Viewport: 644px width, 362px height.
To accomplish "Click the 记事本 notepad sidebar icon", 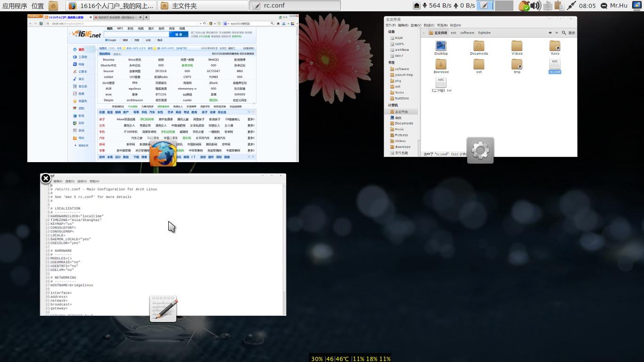I will coord(75,71).
